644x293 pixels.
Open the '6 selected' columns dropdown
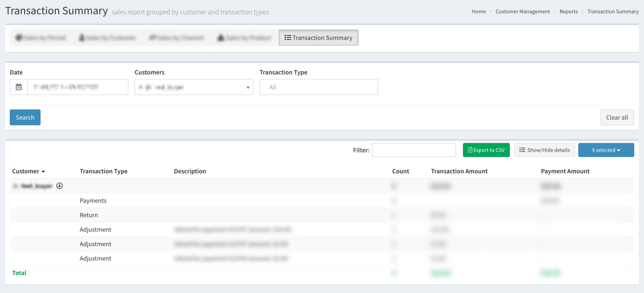click(606, 150)
